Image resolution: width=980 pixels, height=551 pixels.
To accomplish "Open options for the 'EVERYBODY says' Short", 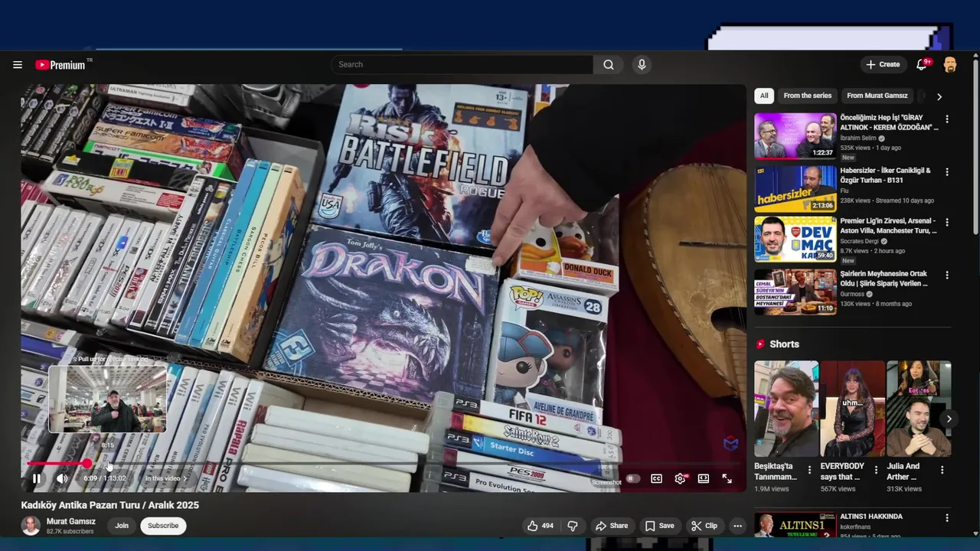I will pos(876,470).
